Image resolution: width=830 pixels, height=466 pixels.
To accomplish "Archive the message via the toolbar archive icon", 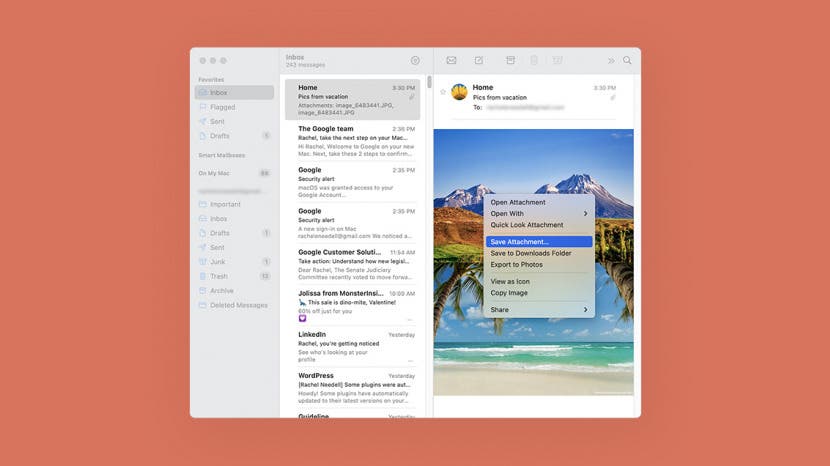I will [510, 60].
